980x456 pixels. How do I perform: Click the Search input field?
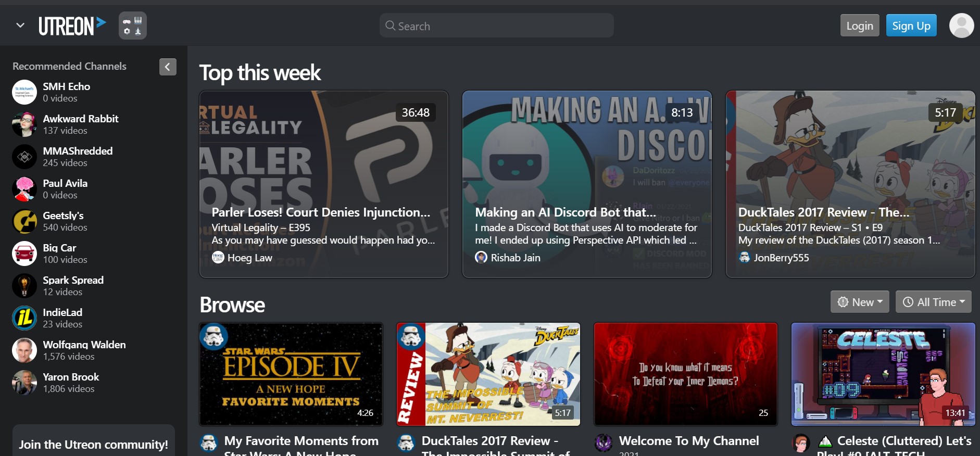[496, 26]
